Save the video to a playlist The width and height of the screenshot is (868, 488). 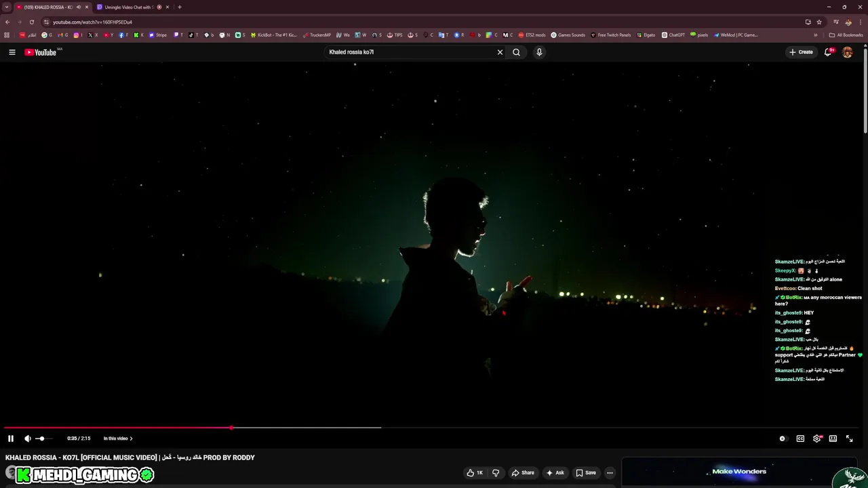click(x=586, y=472)
